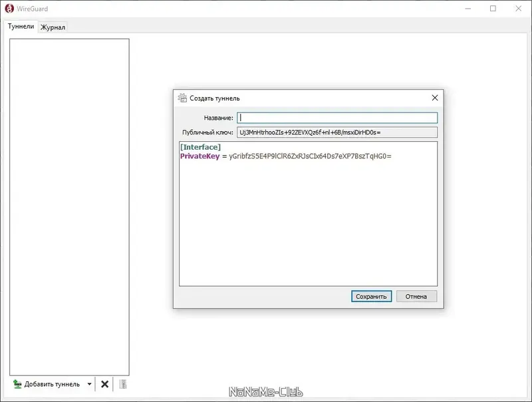Click the Добавить туннель button
This screenshot has height=402, width=532.
(47, 384)
